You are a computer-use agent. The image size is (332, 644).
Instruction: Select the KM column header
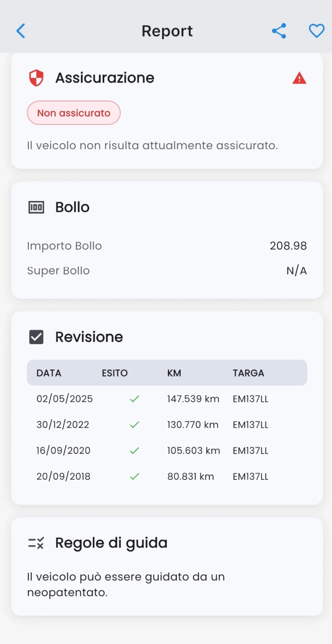click(x=174, y=373)
